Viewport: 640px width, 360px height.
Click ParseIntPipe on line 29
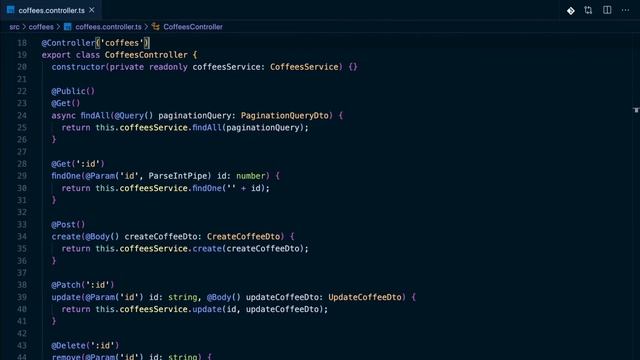pos(178,176)
